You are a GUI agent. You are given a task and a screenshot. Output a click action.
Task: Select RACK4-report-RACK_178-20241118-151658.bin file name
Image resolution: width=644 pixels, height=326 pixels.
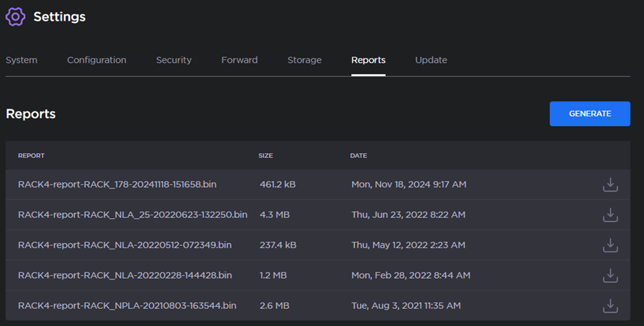(x=117, y=184)
